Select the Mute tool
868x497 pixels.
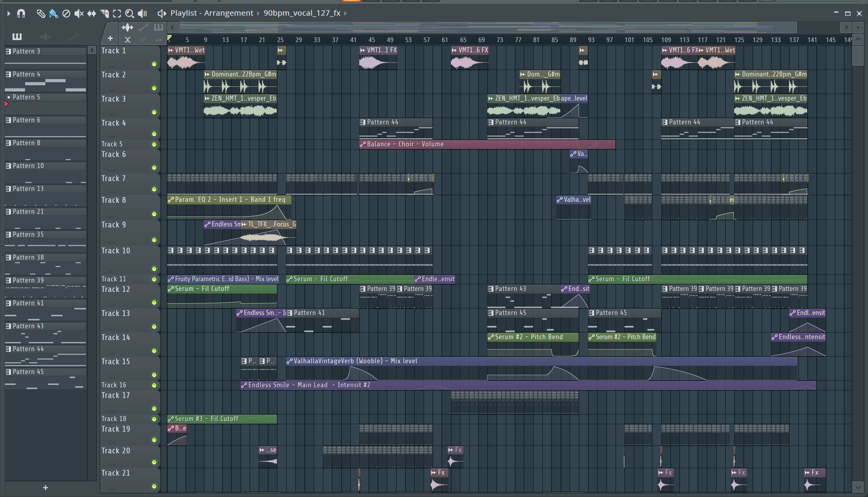pyautogui.click(x=79, y=13)
